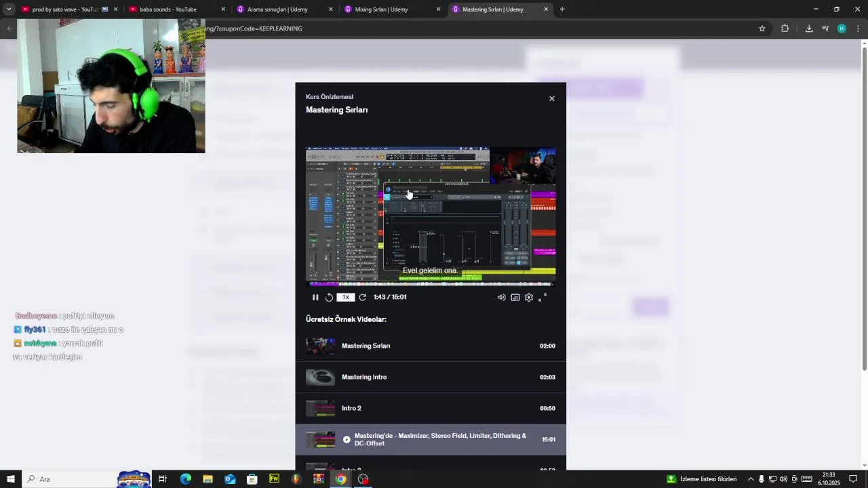Image resolution: width=868 pixels, height=488 pixels.
Task: Click the 02:03 duration of Mastering Intro
Action: 547,378
